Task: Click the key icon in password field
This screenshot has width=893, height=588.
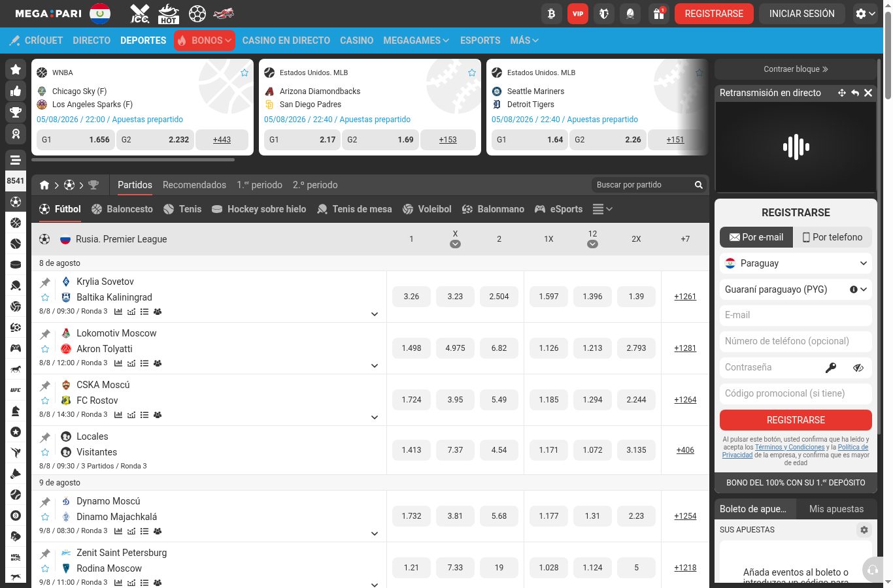Action: (x=831, y=368)
